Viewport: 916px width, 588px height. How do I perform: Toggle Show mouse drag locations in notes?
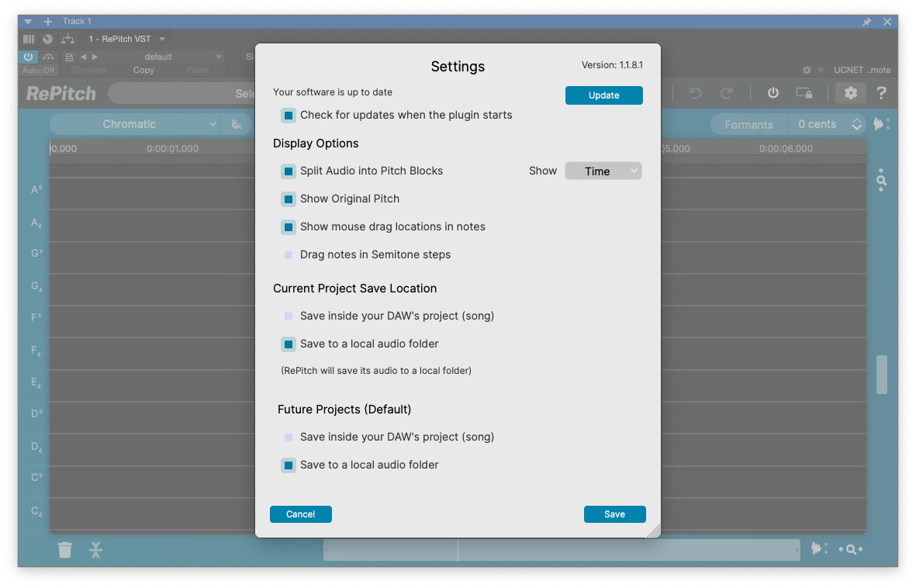289,227
